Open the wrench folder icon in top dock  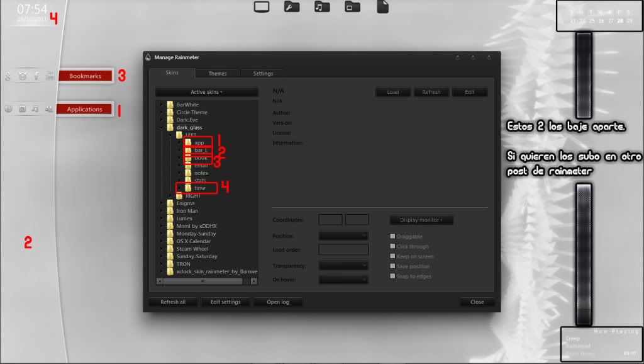(x=292, y=7)
